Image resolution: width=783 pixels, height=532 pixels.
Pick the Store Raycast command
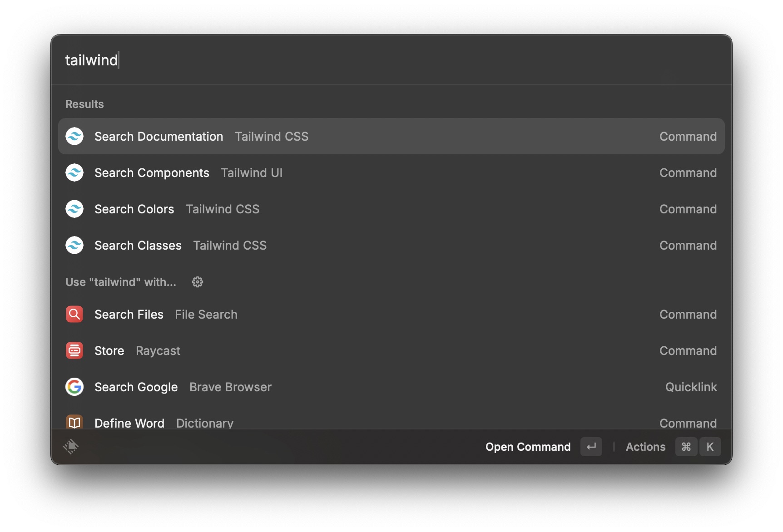[x=391, y=350]
